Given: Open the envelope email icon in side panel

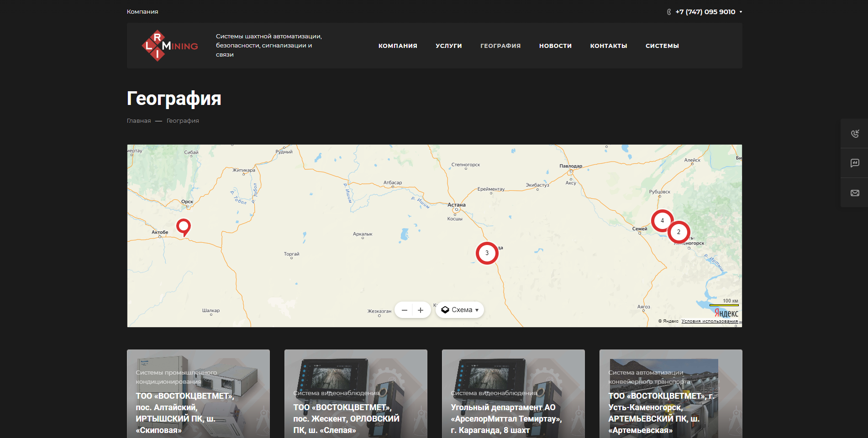Looking at the screenshot, I should 855,193.
